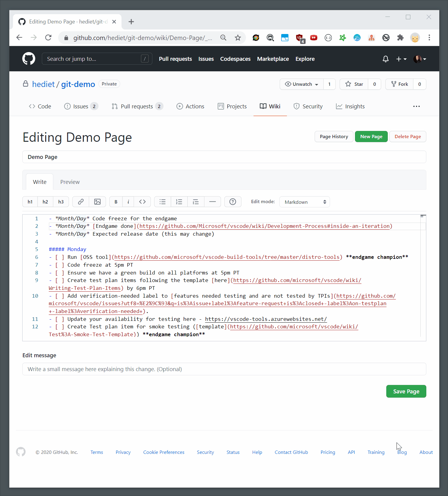Star the git-demo repository
448x496 pixels.
click(x=354, y=84)
